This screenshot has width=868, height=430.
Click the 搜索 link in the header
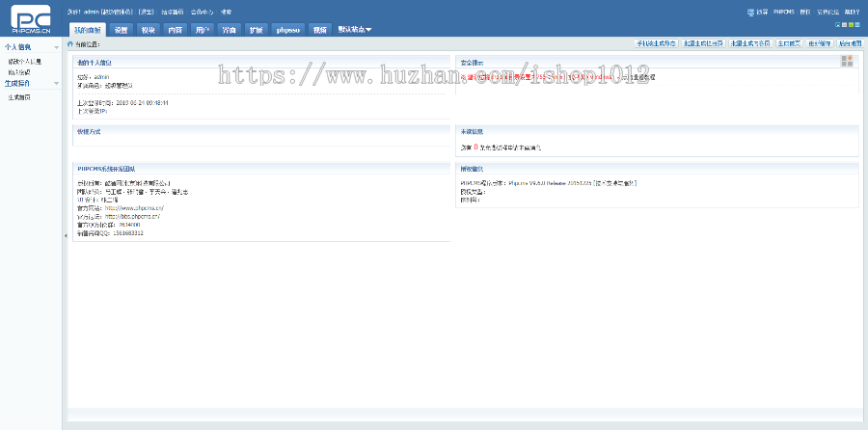tap(226, 12)
